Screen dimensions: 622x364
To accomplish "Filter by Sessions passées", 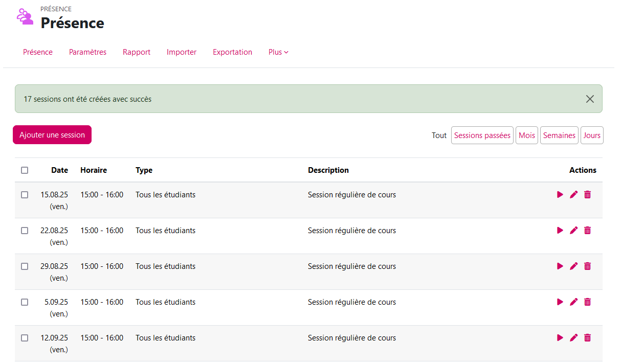I will point(482,135).
